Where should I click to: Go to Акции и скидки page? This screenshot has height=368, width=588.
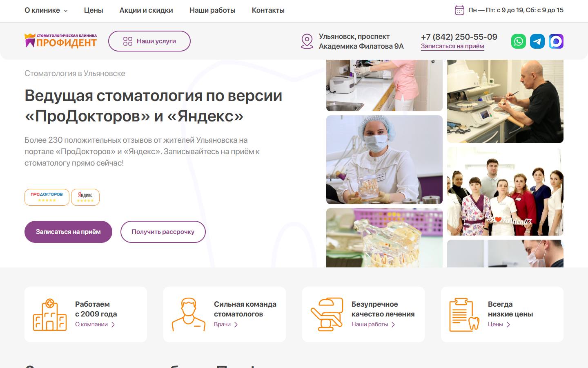[146, 10]
